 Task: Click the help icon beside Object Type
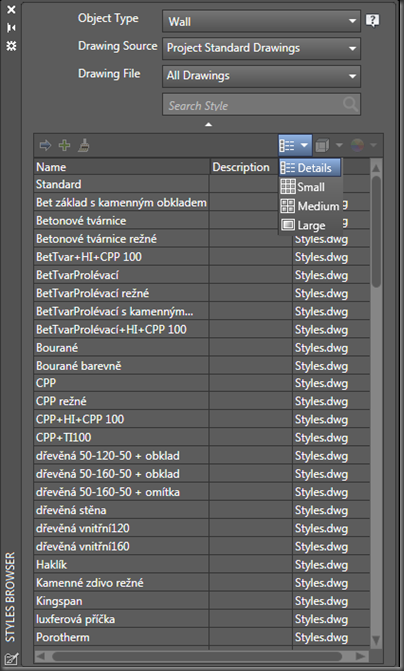372,21
